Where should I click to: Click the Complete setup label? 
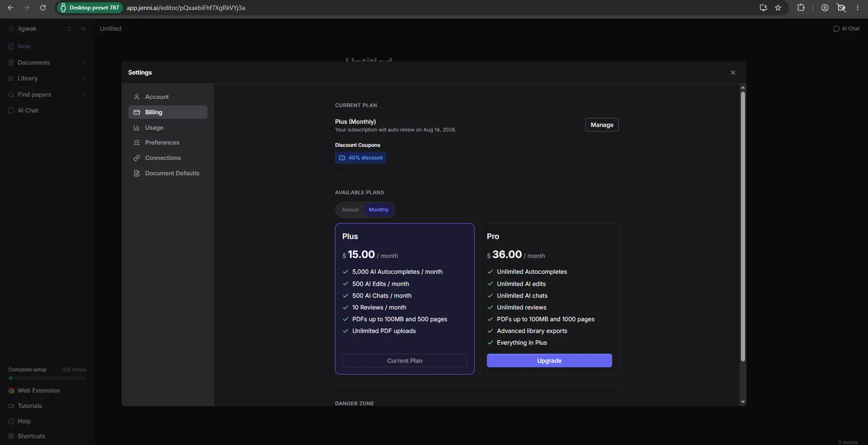coord(28,370)
